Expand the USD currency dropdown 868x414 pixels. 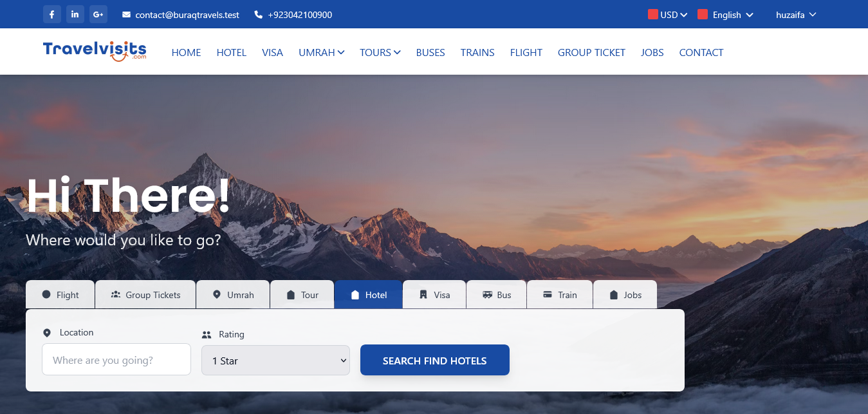pos(668,15)
